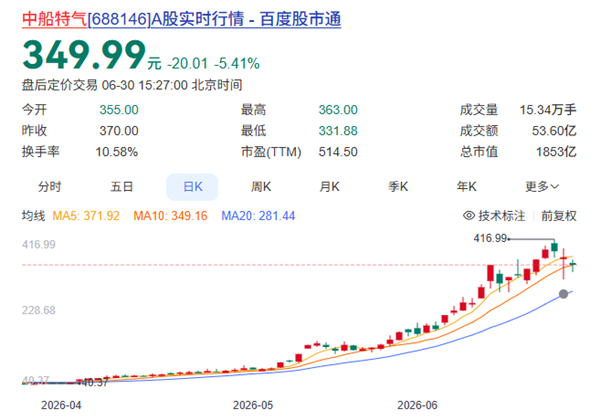Toggle the 技术标注 eye icon

(x=469, y=216)
